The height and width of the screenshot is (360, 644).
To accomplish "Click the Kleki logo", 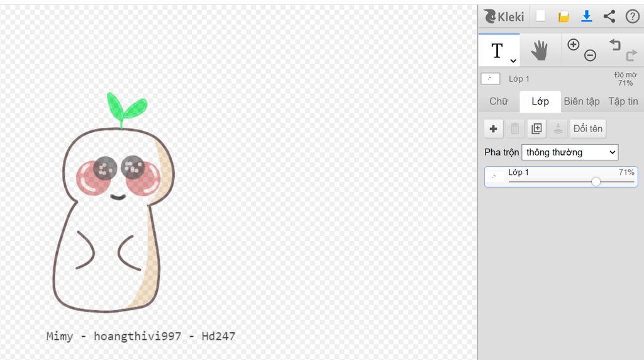I will click(504, 16).
